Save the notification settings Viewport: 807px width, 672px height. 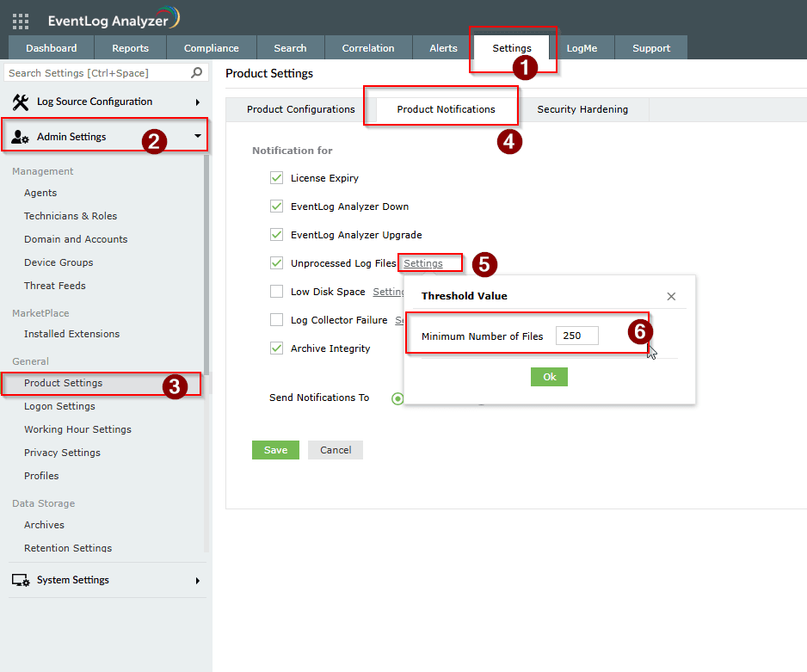(x=275, y=450)
